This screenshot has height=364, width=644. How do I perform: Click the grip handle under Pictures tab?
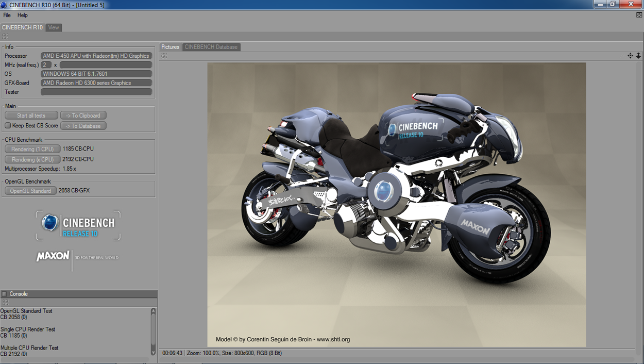pos(164,56)
